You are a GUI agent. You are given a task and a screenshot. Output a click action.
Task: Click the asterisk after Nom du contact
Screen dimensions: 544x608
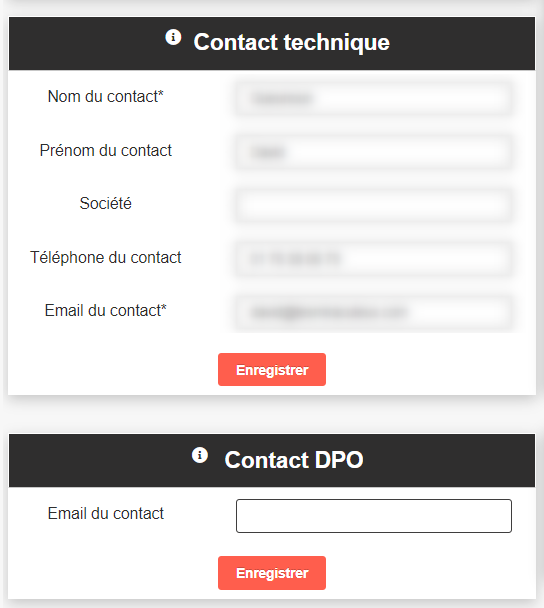161,94
